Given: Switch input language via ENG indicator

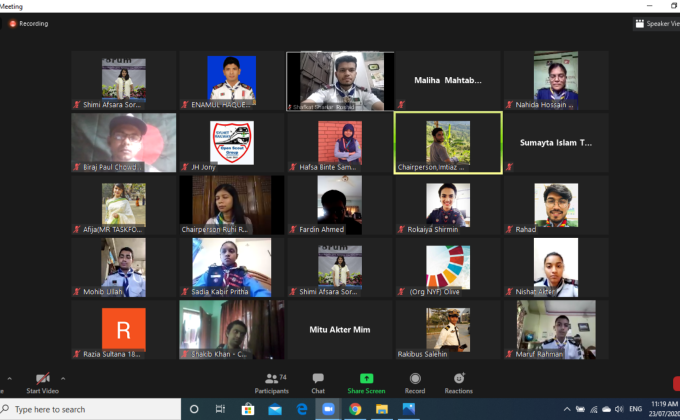Looking at the screenshot, I should 635,409.
